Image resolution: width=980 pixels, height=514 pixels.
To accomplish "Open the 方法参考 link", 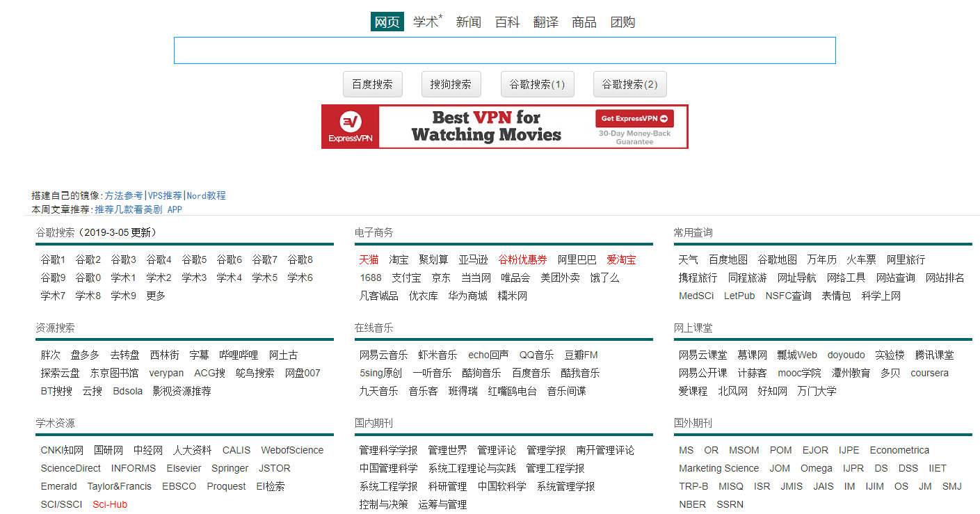I will click(124, 196).
